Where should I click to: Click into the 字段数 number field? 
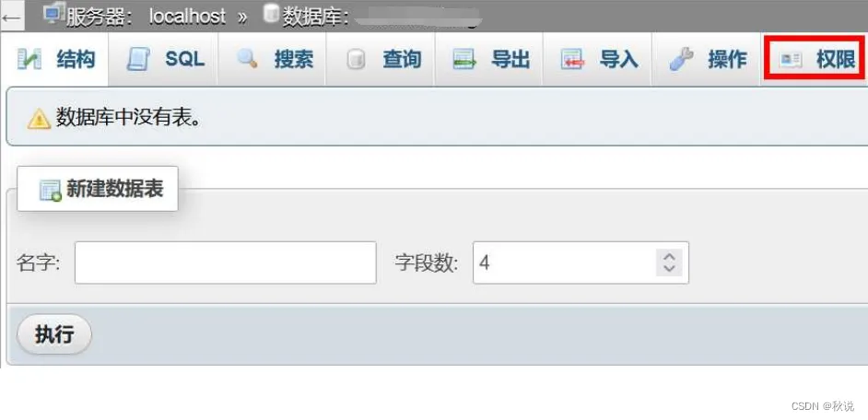581,262
